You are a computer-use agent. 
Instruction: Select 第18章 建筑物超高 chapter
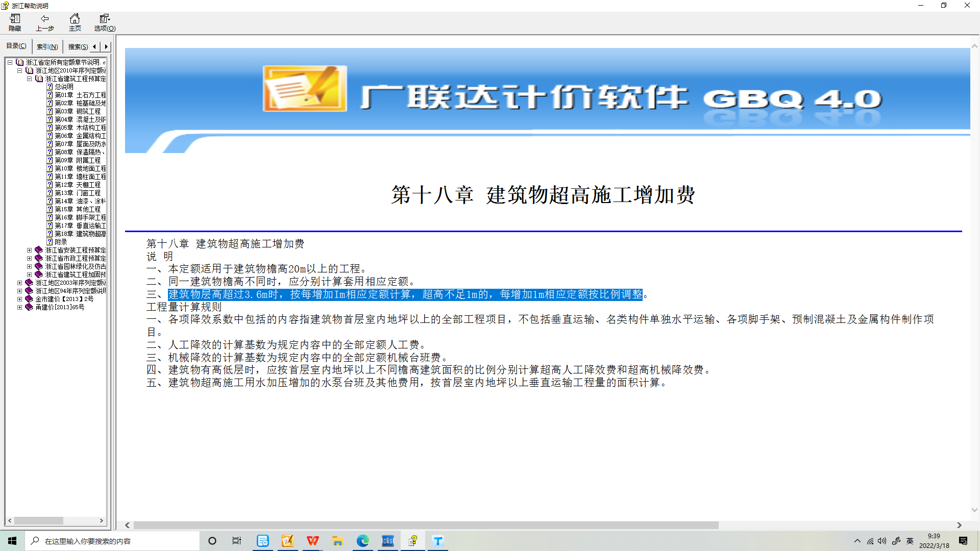click(x=80, y=234)
